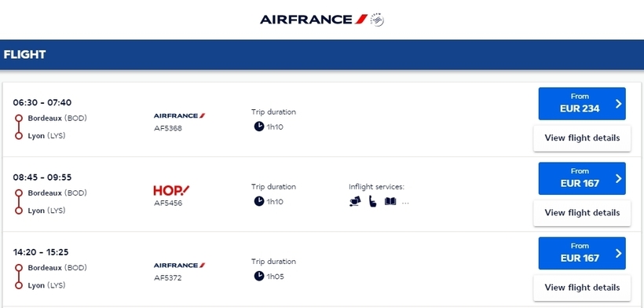Click the route marker for the 06:30 flight

click(19, 127)
